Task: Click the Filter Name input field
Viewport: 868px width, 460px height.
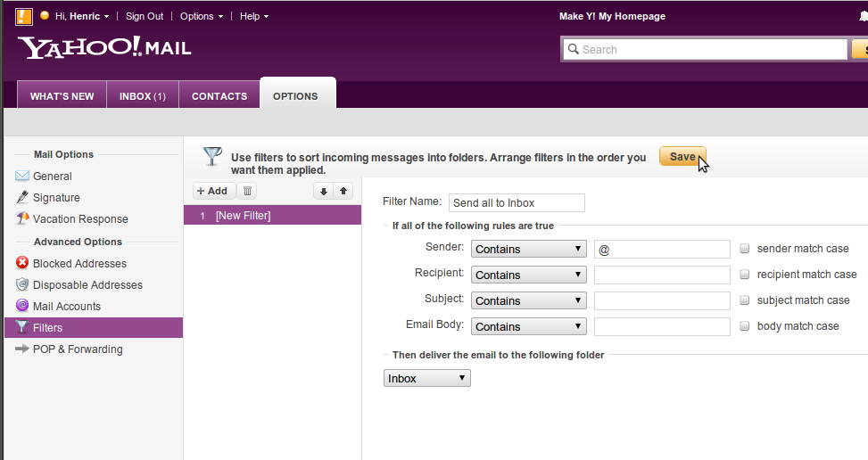Action: [x=517, y=202]
